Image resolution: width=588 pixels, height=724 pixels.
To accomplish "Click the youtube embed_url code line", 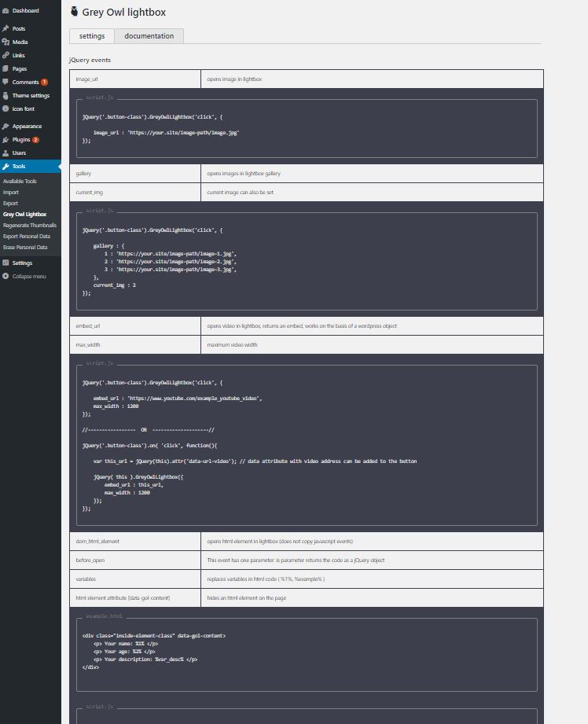I will click(178, 399).
